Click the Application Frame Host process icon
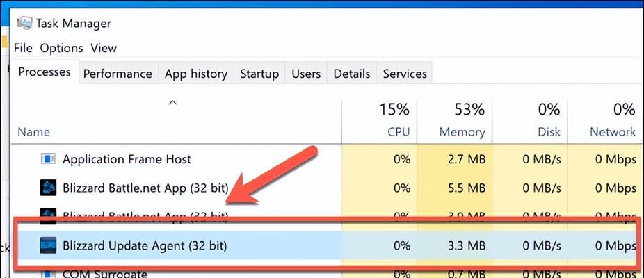The image size is (644, 278). [48, 159]
